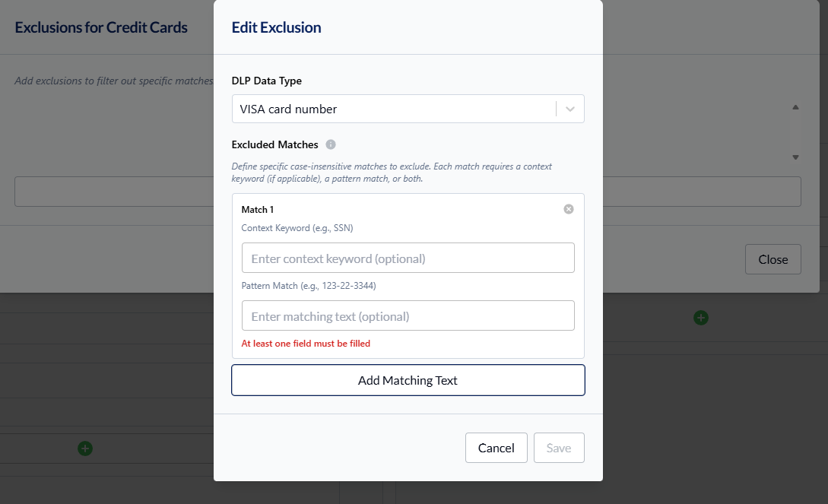Viewport: 828px width, 504px height.
Task: Focus the Enter matching text input field
Action: 408,316
